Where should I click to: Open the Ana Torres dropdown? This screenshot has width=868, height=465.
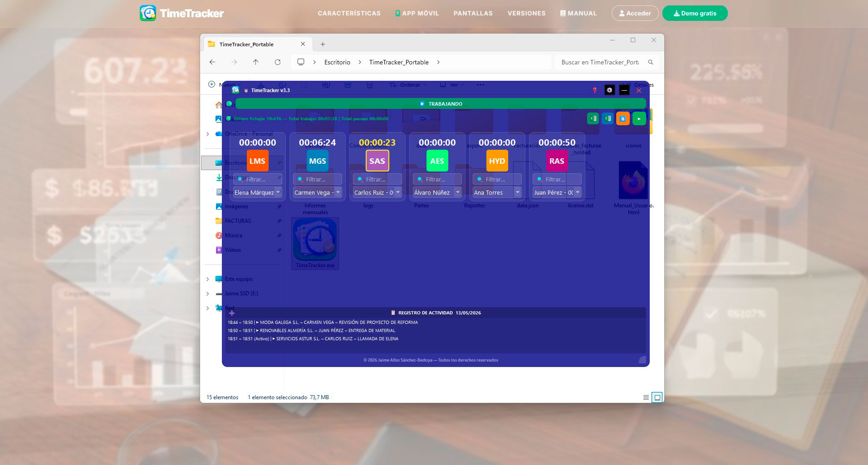(497, 192)
